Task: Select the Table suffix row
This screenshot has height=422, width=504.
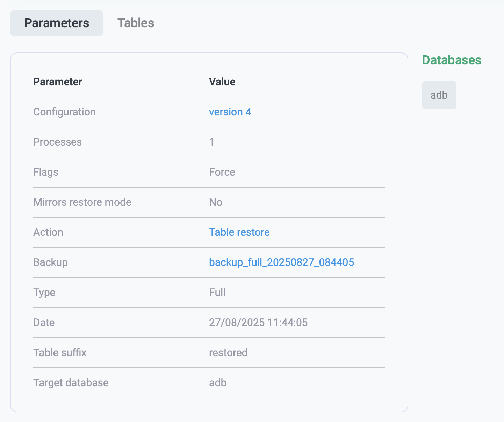Action: point(60,352)
